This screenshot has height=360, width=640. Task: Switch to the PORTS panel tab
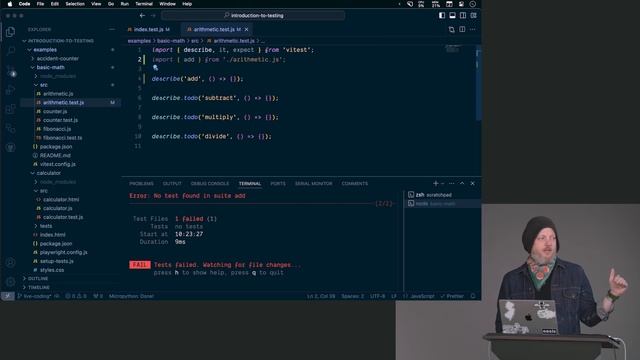pyautogui.click(x=278, y=184)
